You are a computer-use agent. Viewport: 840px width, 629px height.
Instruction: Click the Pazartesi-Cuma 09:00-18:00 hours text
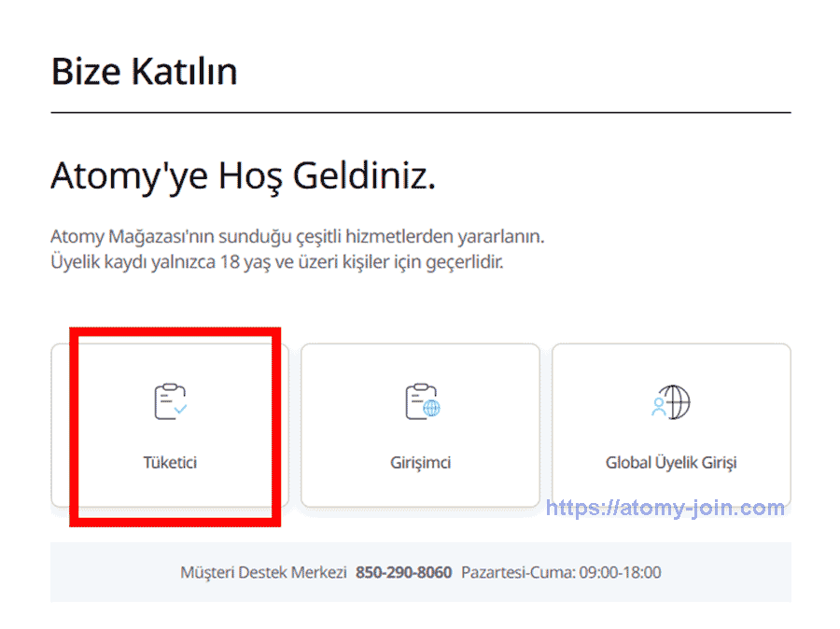(561, 572)
